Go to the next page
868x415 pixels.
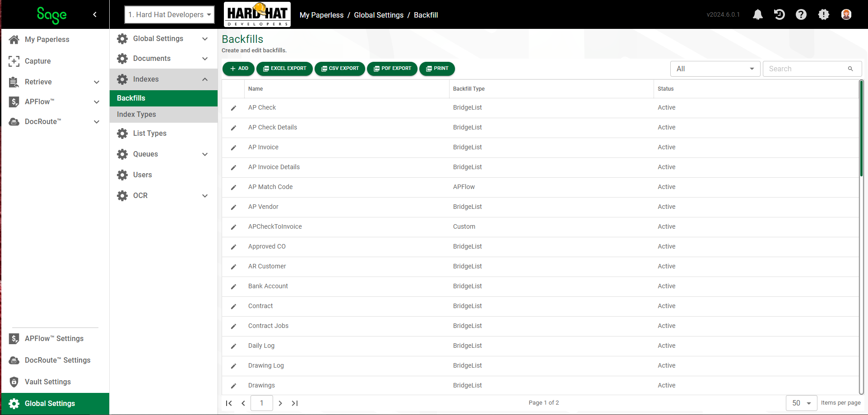tap(280, 403)
